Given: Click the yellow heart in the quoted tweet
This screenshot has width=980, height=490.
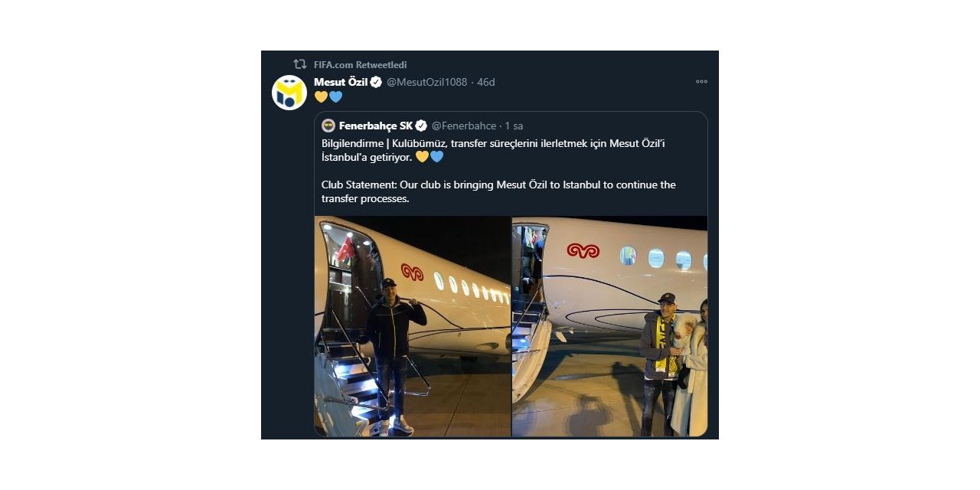Looking at the screenshot, I should tap(422, 157).
